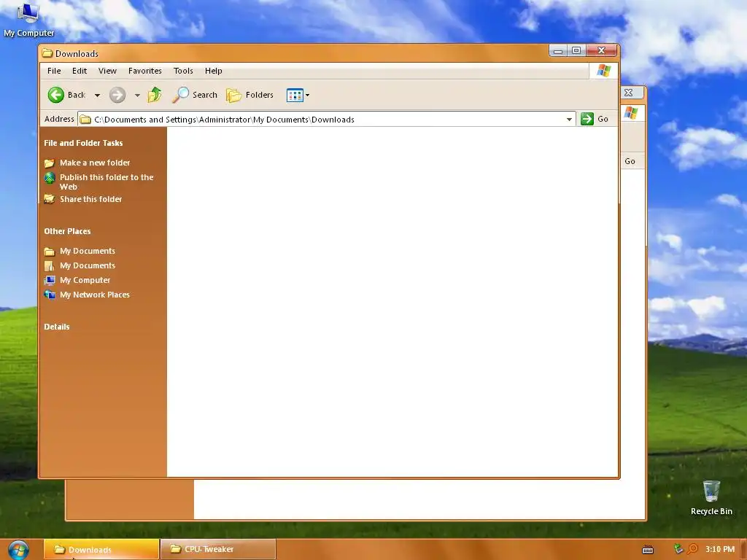Click the folder icon in address bar

coord(85,119)
